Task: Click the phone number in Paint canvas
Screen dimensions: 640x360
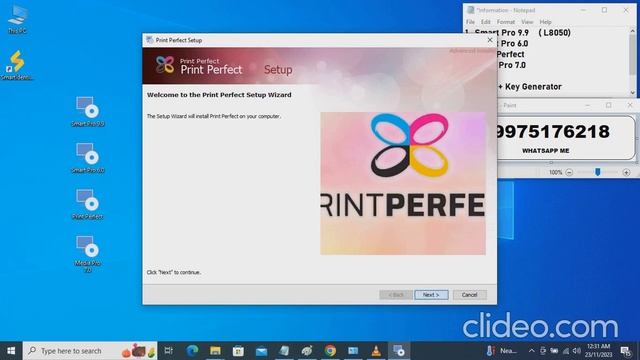Action: tap(552, 131)
